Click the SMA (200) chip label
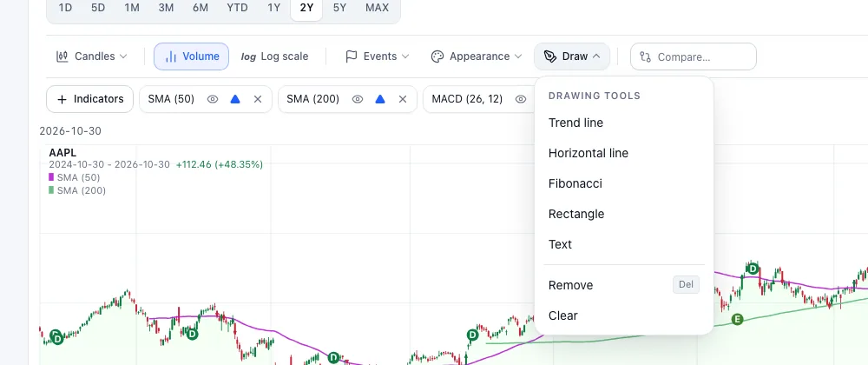 312,99
